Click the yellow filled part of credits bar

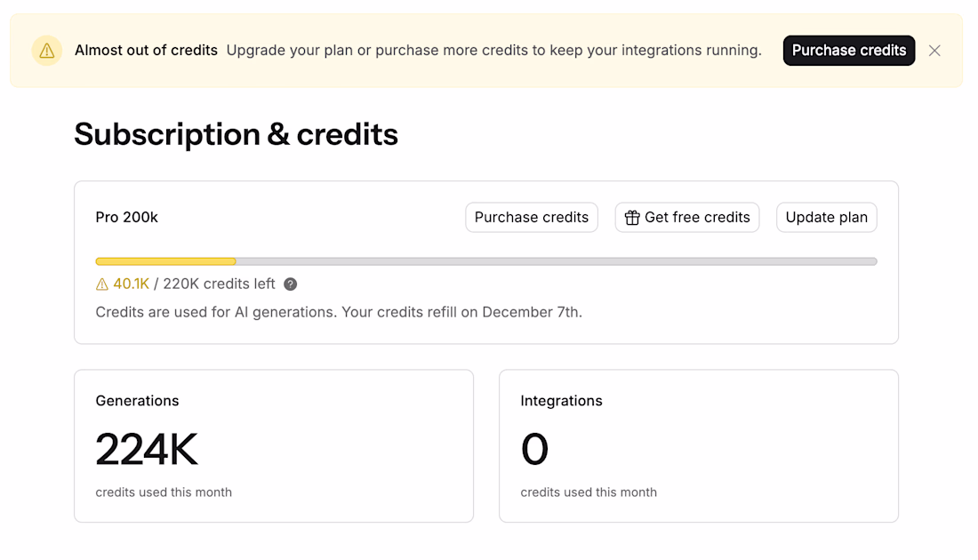click(165, 261)
